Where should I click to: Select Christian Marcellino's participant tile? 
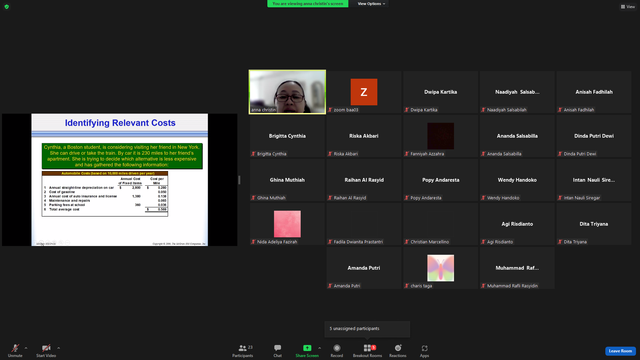coord(440,224)
